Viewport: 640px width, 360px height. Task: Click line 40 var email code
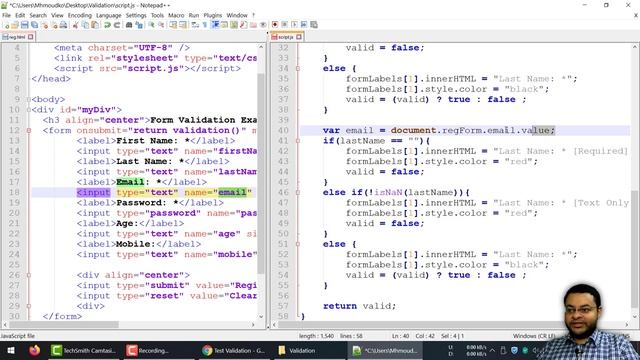pos(438,131)
